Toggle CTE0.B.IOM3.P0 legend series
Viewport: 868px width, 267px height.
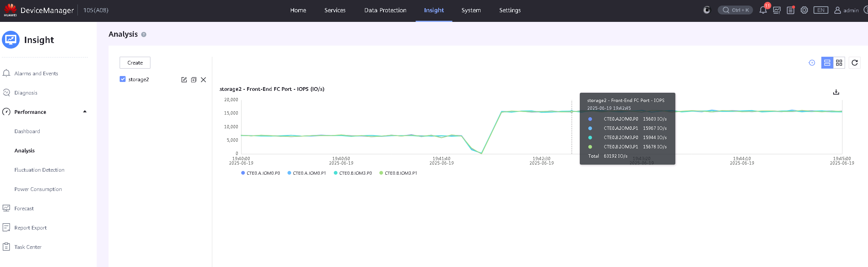353,173
